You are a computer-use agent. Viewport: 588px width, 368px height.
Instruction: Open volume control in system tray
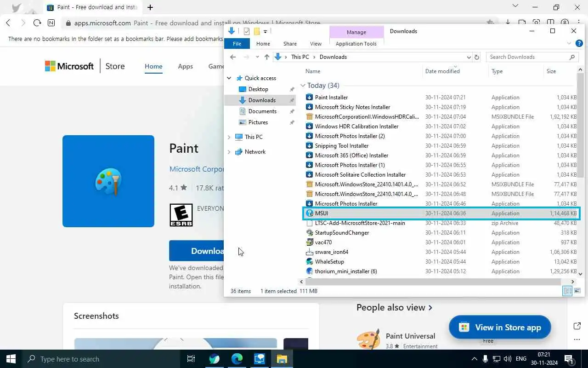pyautogui.click(x=508, y=359)
